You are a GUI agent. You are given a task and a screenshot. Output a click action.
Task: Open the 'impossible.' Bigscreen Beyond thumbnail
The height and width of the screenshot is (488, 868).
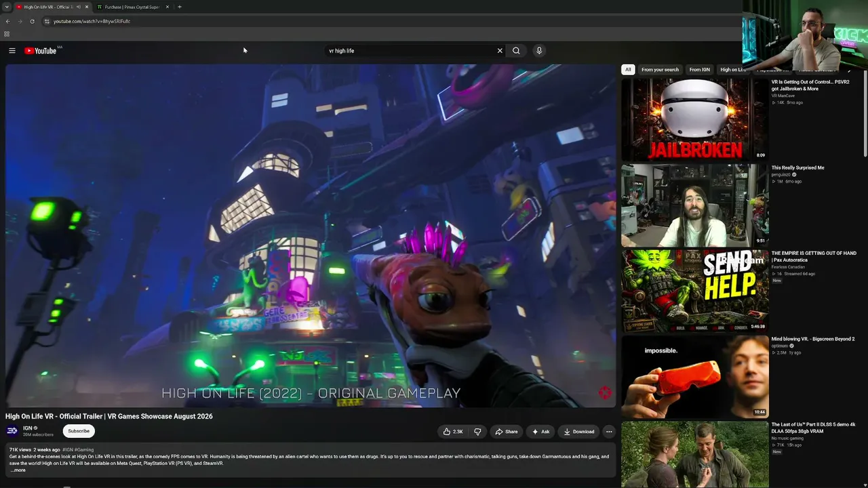(x=694, y=377)
